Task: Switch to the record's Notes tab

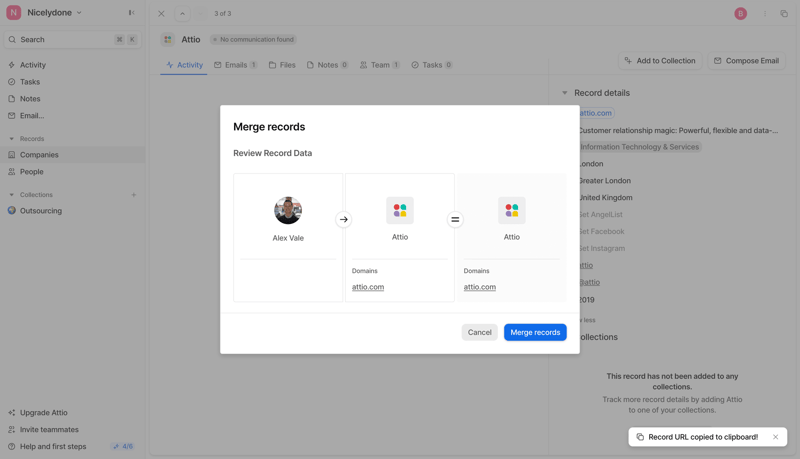Action: [328, 65]
